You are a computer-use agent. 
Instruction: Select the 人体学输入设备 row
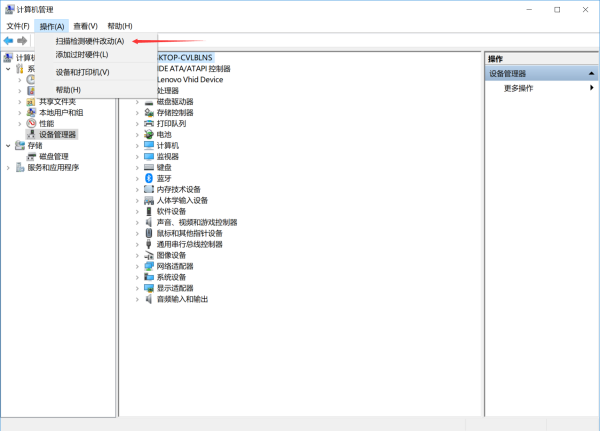pyautogui.click(x=182, y=200)
